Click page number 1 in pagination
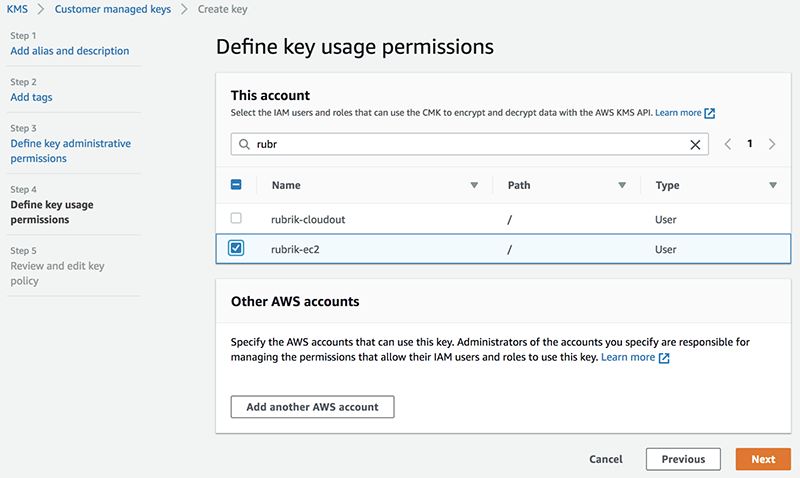The image size is (800, 478). pyautogui.click(x=749, y=144)
